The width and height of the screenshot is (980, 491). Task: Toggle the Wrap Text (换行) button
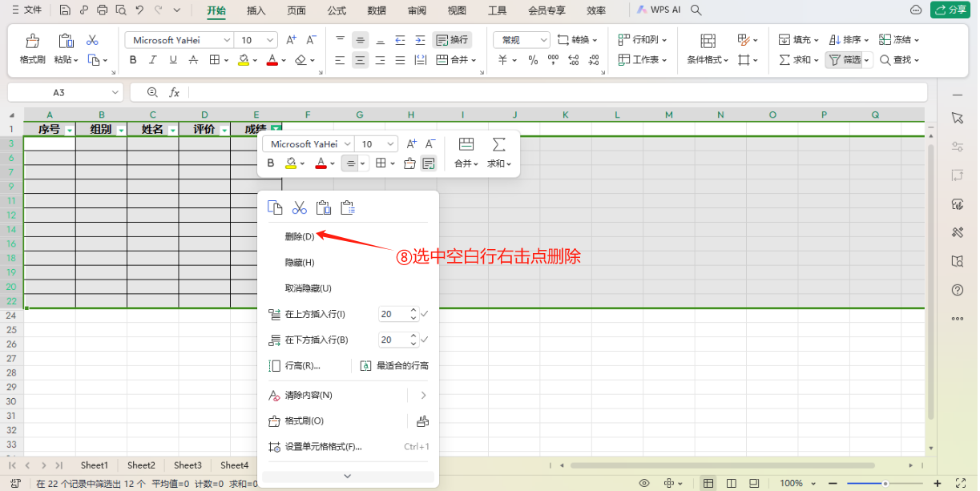pos(452,40)
